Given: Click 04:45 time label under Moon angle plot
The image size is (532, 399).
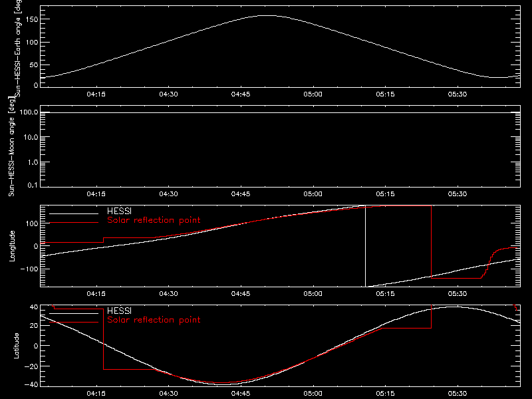Looking at the screenshot, I should (x=241, y=194).
